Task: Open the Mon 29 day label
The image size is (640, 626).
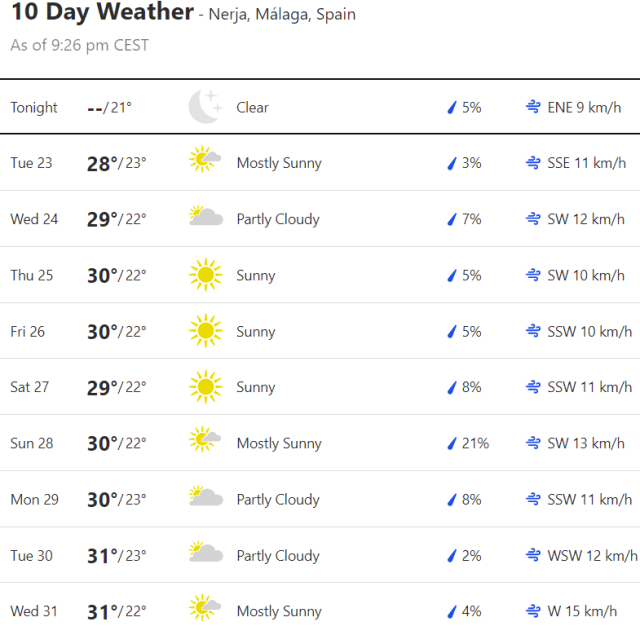Action: point(34,499)
